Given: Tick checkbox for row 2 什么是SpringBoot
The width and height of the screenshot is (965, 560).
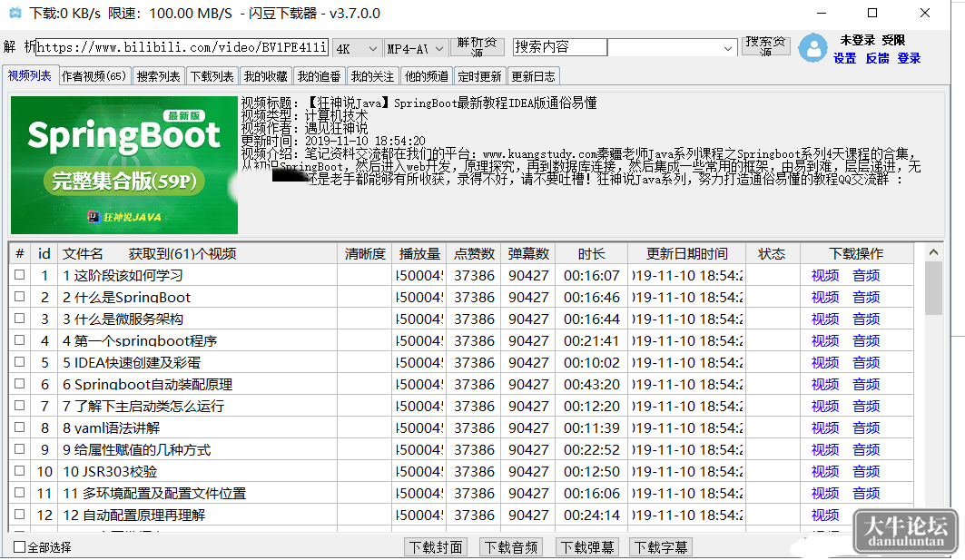Looking at the screenshot, I should (x=20, y=297).
